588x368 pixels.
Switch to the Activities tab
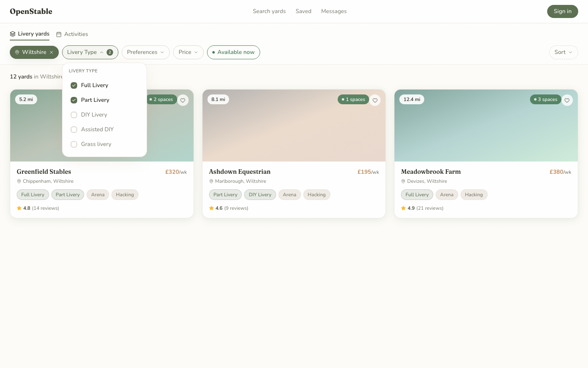click(x=72, y=34)
